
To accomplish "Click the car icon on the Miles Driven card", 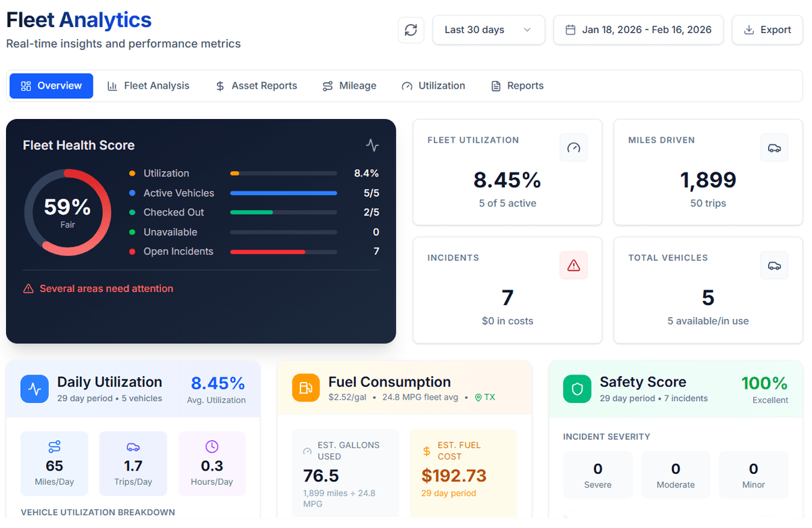I will pos(773,147).
